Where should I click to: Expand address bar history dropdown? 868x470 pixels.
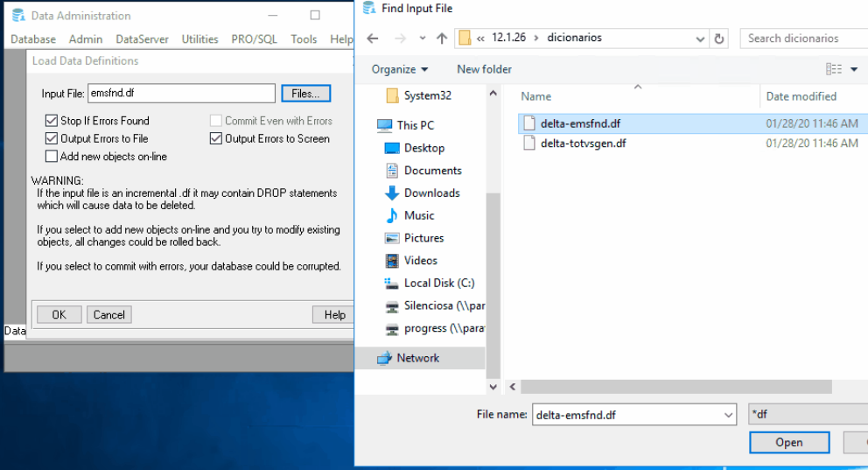[x=700, y=39]
